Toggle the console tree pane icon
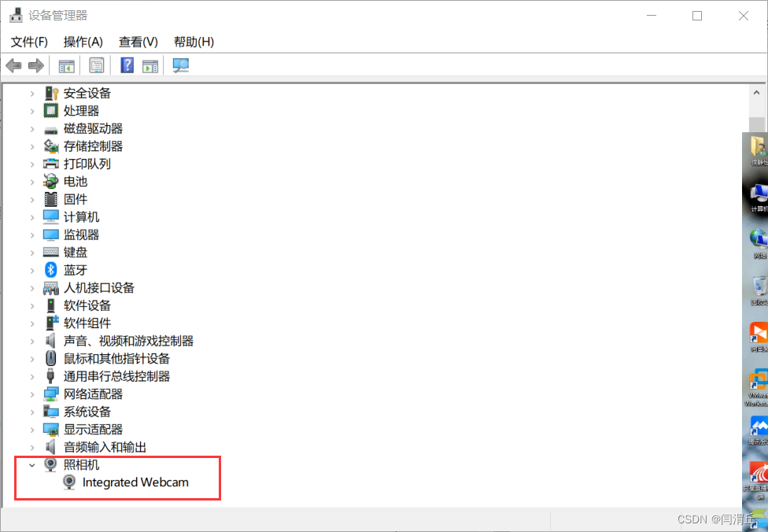768x532 pixels. pyautogui.click(x=67, y=65)
